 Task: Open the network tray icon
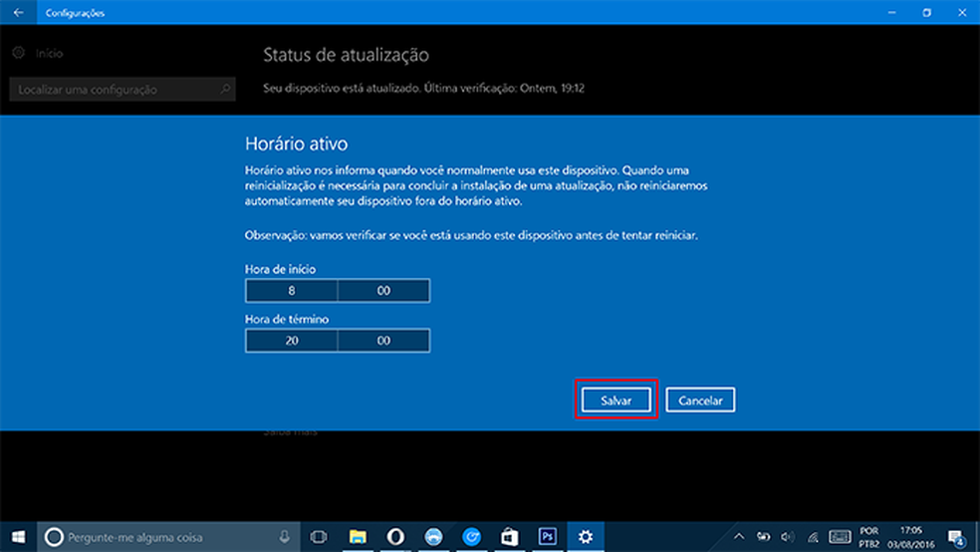813,536
